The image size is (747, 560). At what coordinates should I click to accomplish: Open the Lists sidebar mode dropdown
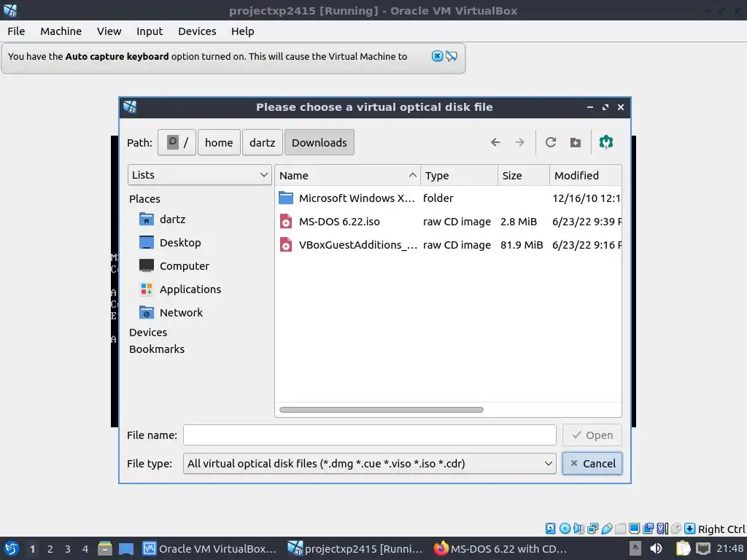click(x=200, y=175)
